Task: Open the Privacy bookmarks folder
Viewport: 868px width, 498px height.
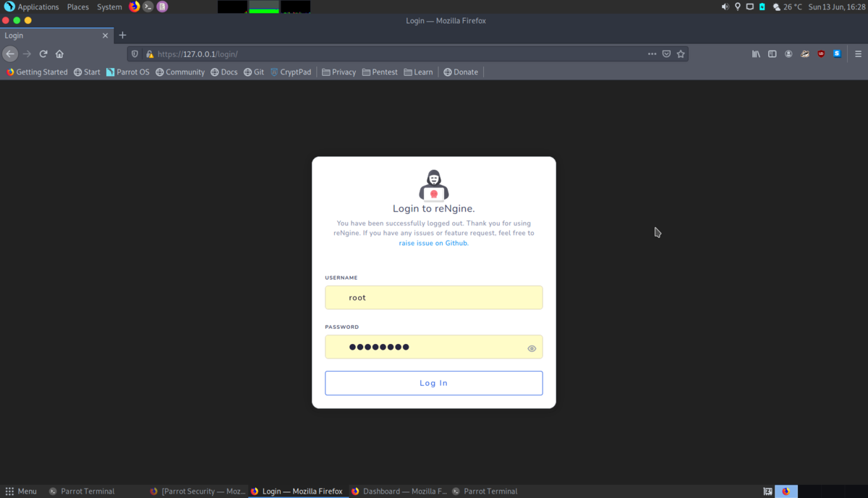Action: pos(339,72)
